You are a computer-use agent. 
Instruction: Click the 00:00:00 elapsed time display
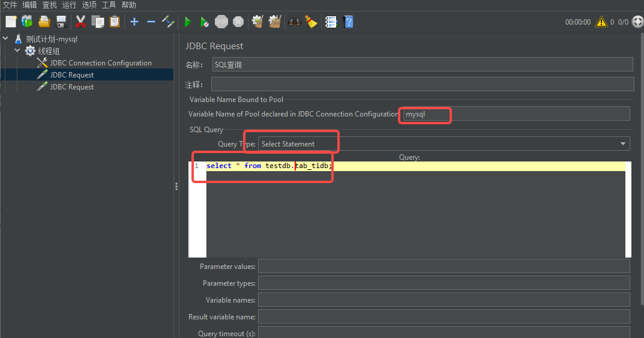pos(578,22)
